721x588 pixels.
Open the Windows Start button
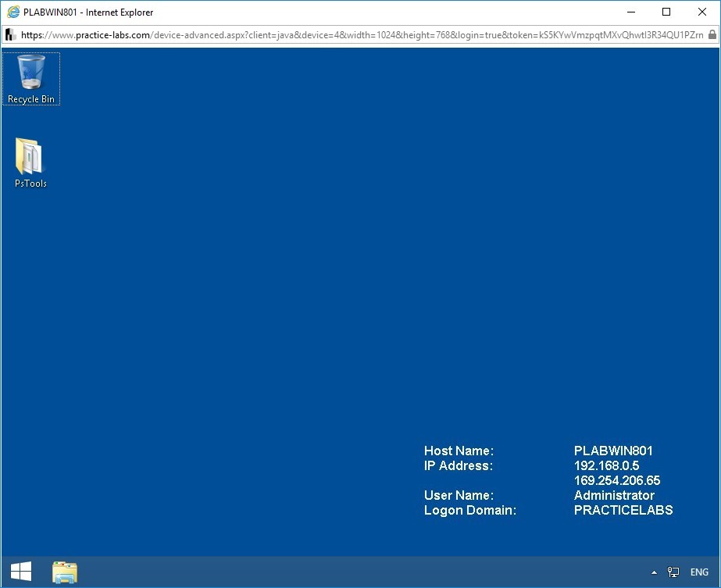tap(21, 572)
